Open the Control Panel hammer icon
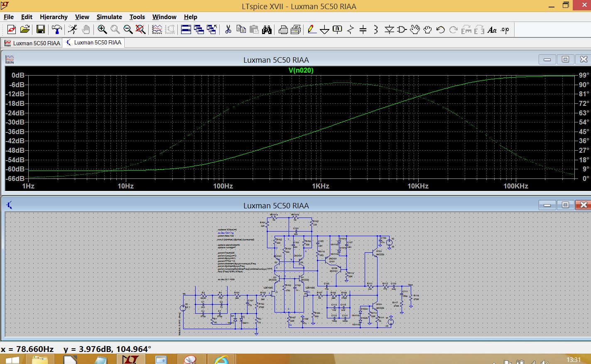 click(56, 29)
